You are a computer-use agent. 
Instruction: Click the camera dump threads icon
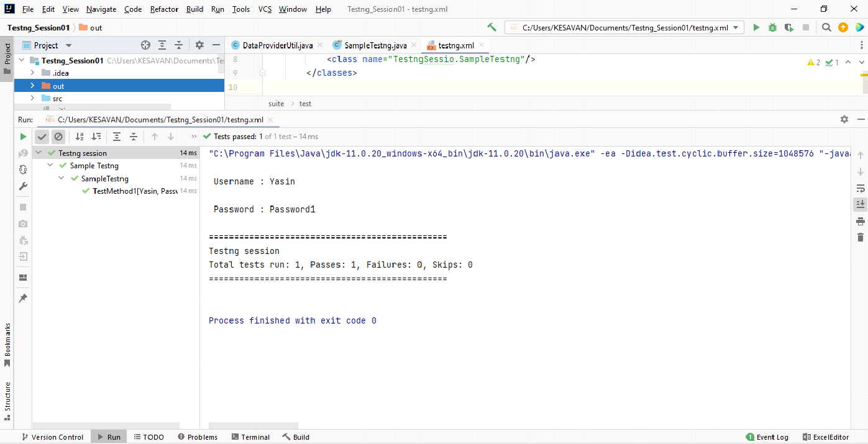click(x=23, y=224)
